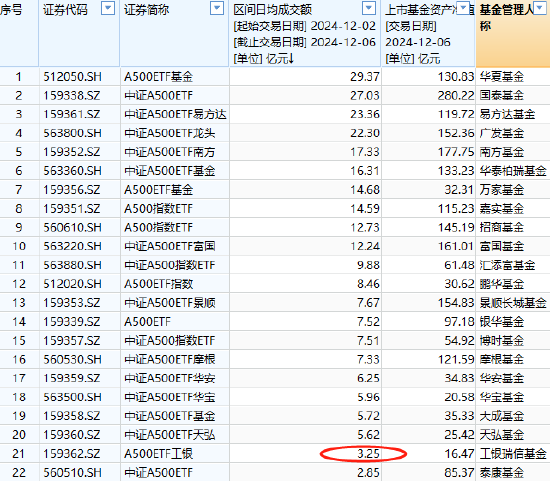550x481 pixels.
Task: Select the name cell 中证A500ETF景顺
Action: point(170,303)
